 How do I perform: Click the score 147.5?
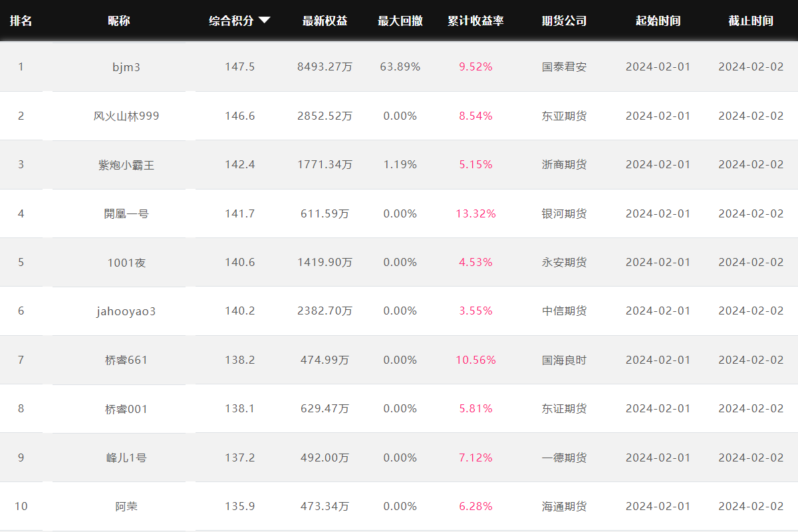240,66
